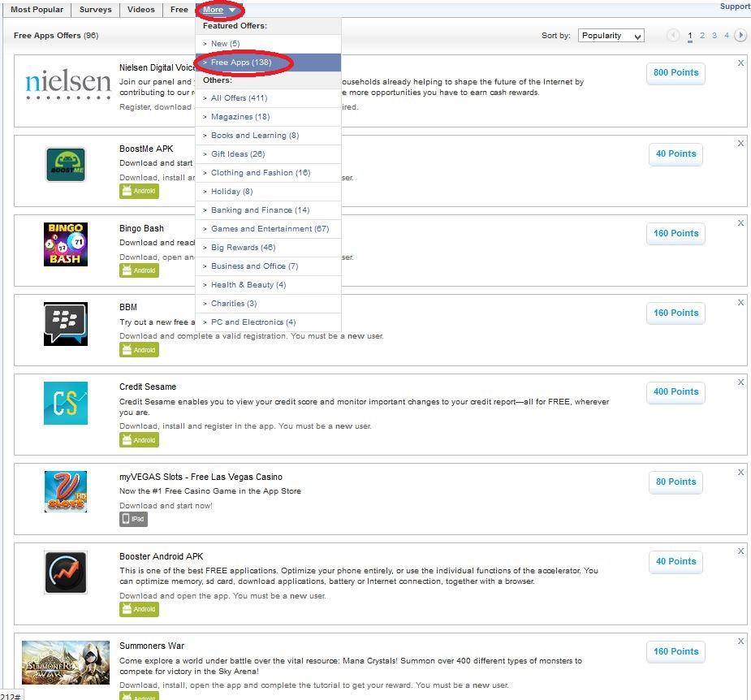Dismiss the Credit Sesame offer
Screen dimensions: 751x700
[740, 382]
